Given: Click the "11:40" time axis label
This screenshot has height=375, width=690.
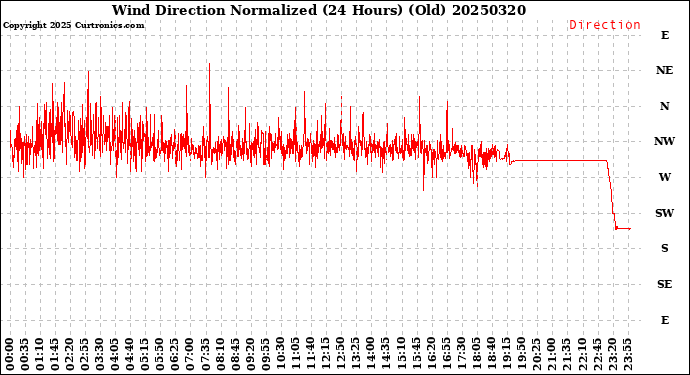Looking at the screenshot, I should [x=311, y=354].
